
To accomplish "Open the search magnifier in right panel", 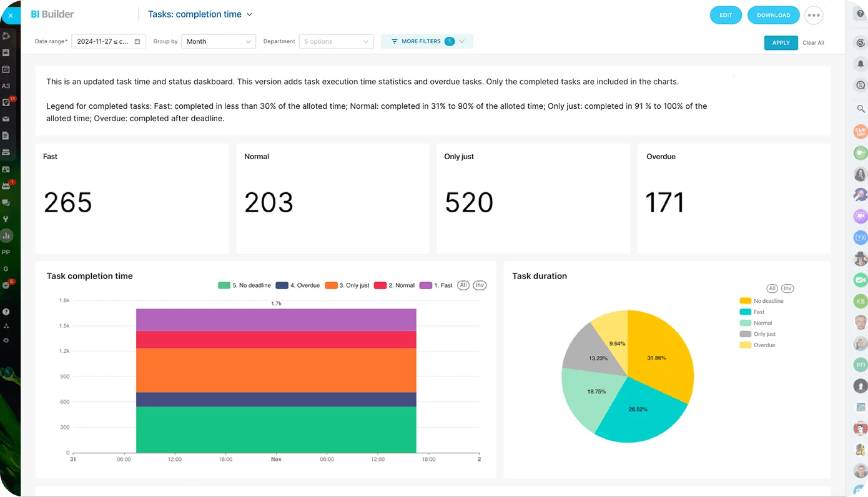I will [861, 109].
